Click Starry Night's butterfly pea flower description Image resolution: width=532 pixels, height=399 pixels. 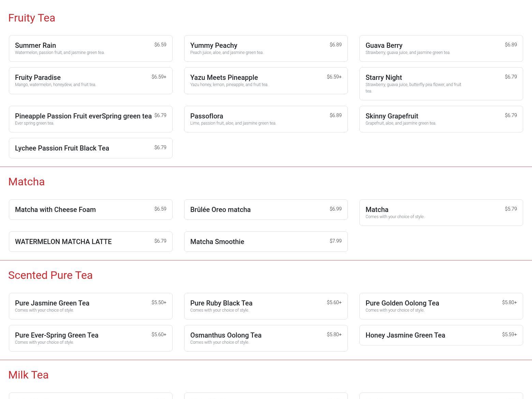point(413,88)
